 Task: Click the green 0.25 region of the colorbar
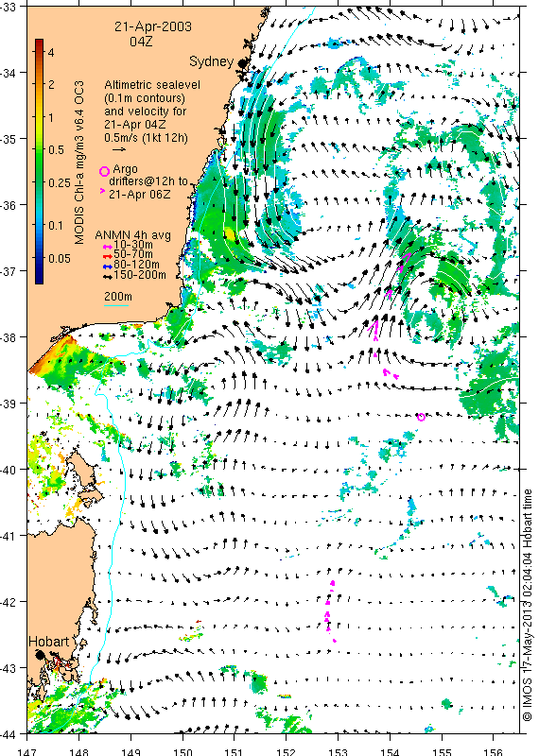[39, 183]
